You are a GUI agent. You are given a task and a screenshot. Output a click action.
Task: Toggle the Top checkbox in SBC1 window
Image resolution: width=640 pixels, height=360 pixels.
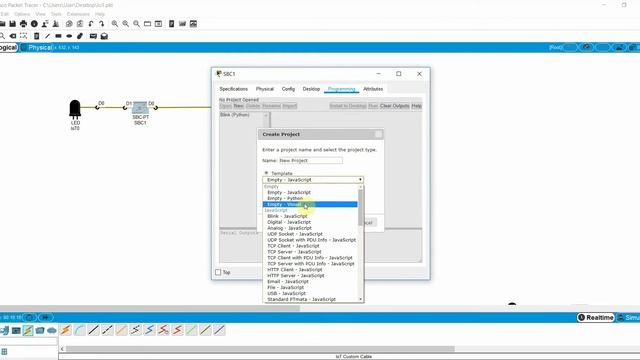coord(218,272)
